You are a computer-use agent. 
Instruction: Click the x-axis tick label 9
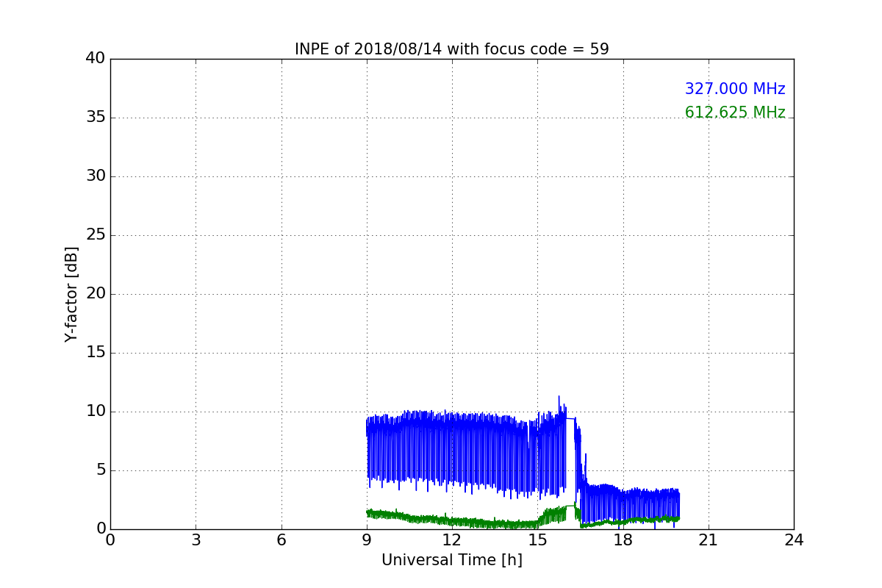tap(367, 540)
